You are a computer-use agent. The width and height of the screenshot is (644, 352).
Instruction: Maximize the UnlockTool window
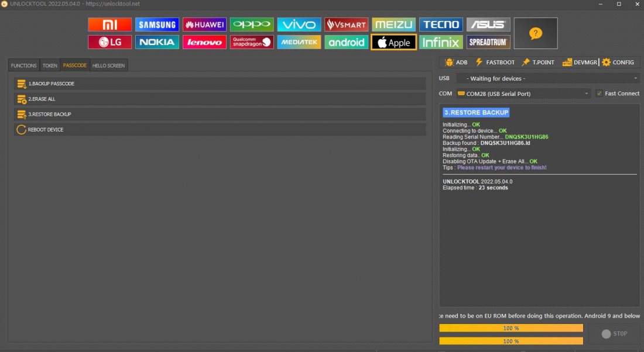click(619, 4)
